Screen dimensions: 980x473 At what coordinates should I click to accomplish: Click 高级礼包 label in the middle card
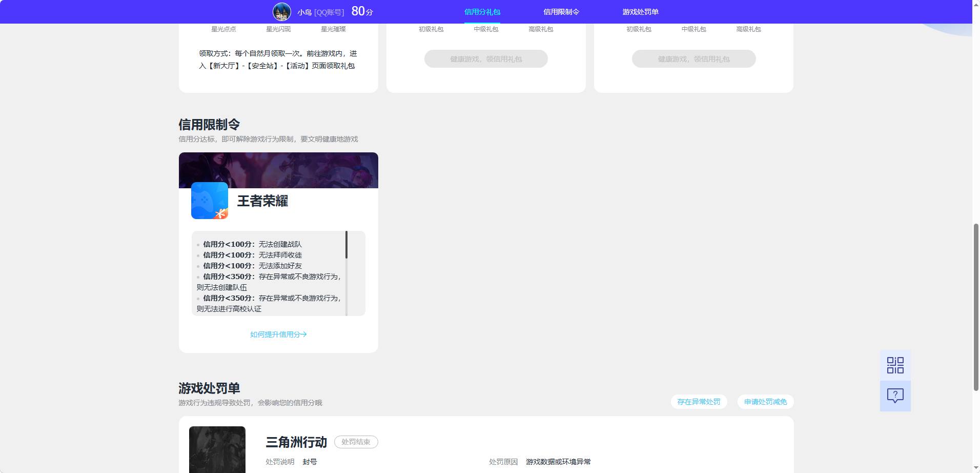point(541,29)
